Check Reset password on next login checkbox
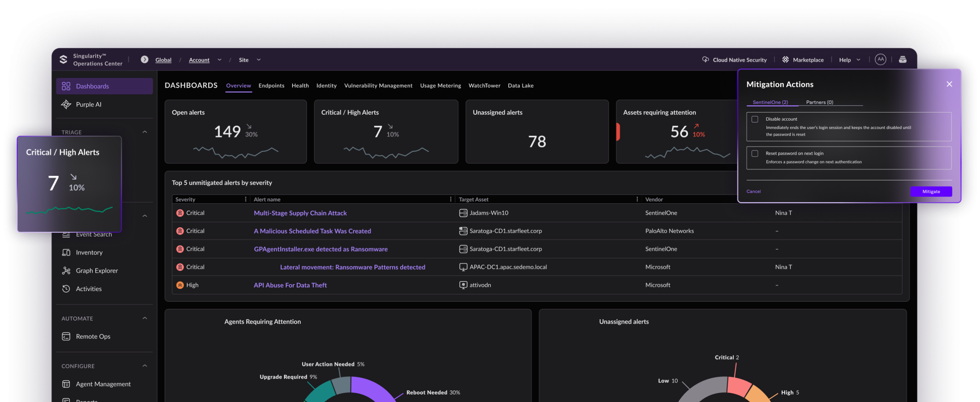 point(755,153)
